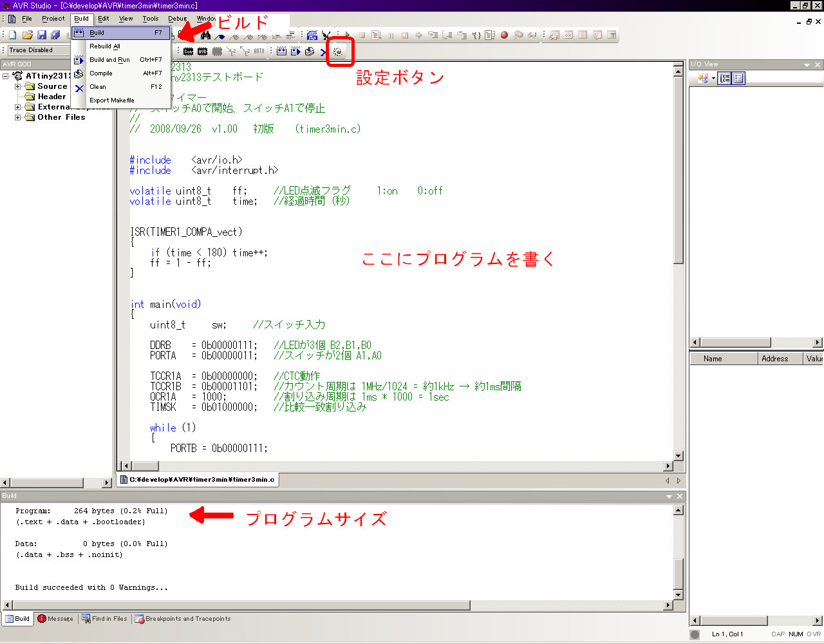Image resolution: width=824 pixels, height=644 pixels.
Task: Toggle bookmark with the blue flag icon
Action: 220,36
